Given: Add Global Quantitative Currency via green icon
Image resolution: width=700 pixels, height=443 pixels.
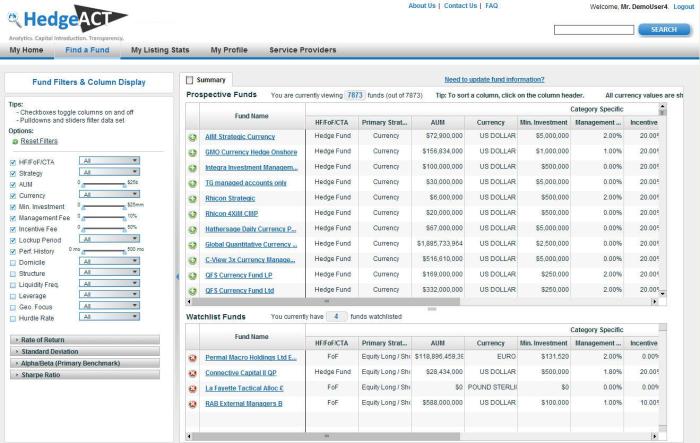Looking at the screenshot, I should [x=192, y=245].
